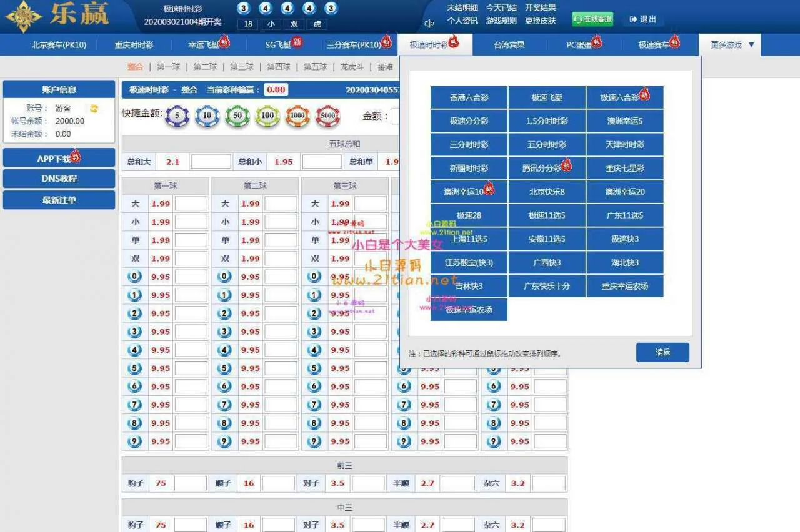The height and width of the screenshot is (532, 800).
Task: Expand the 更多游戏 dropdown menu
Action: point(732,45)
